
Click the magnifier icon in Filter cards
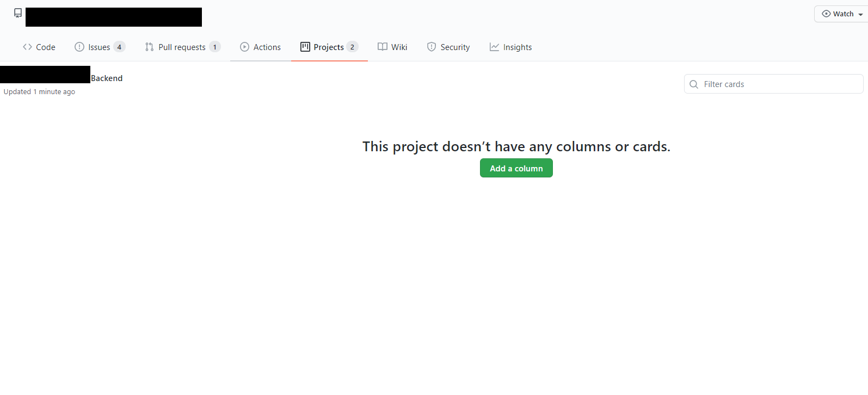coord(694,84)
